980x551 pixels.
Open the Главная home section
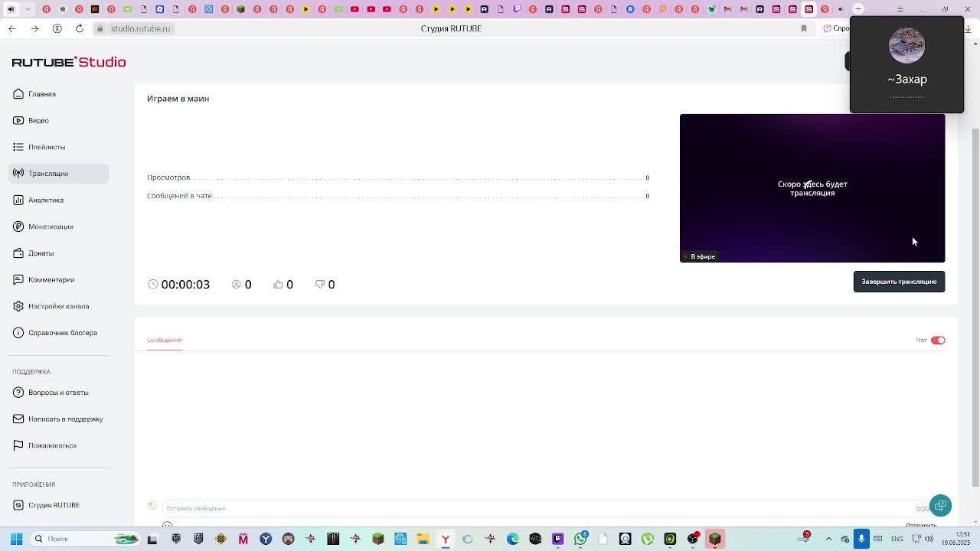[42, 94]
